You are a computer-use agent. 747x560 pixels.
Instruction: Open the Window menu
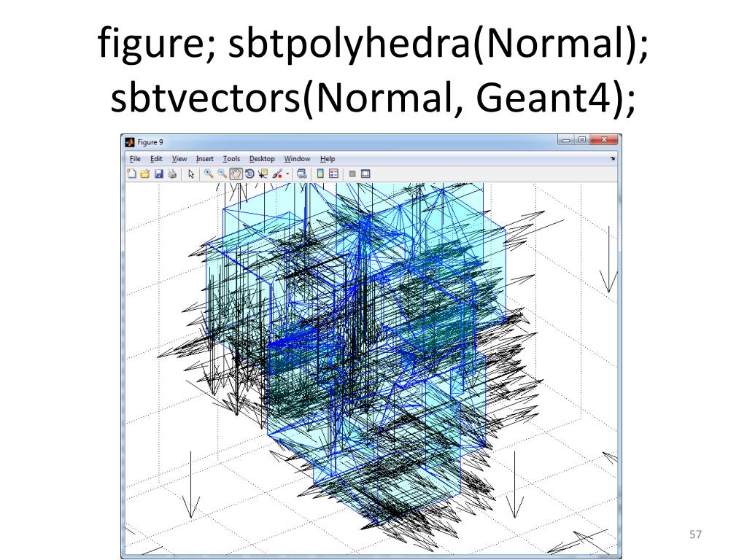(x=298, y=158)
